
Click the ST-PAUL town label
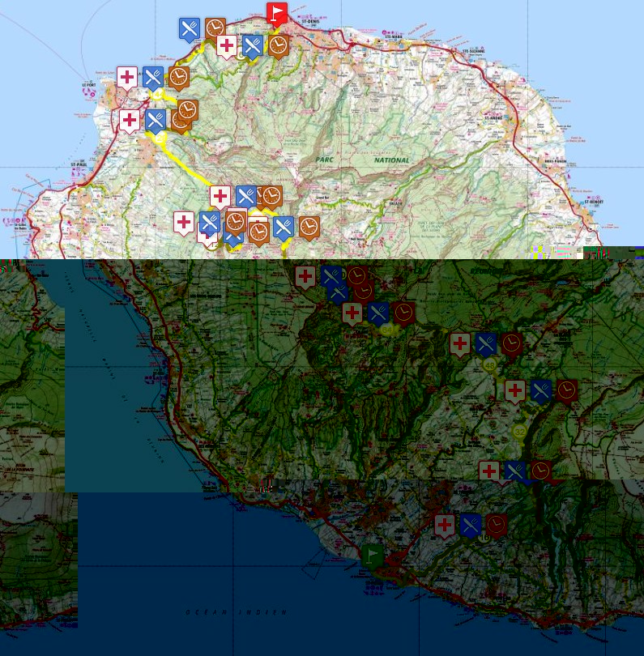[x=79, y=165]
